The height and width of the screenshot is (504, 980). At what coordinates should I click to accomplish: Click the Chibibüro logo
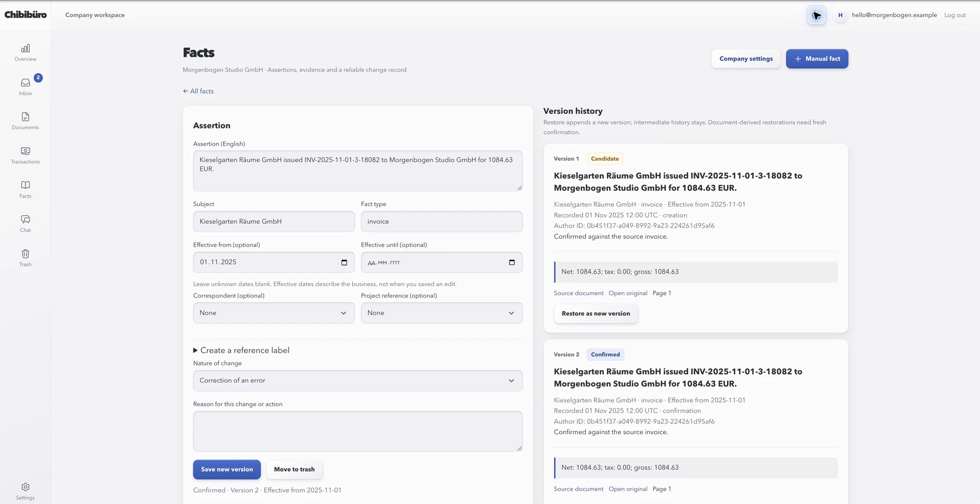point(26,15)
